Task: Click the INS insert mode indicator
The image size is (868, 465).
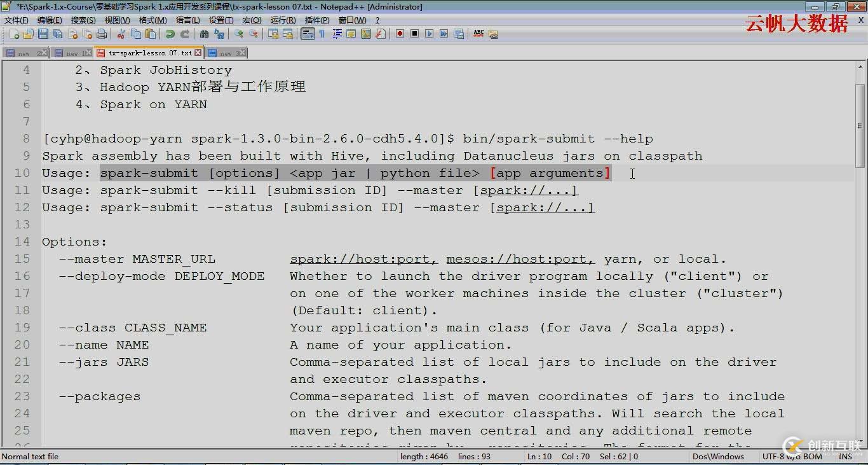Action: point(845,456)
